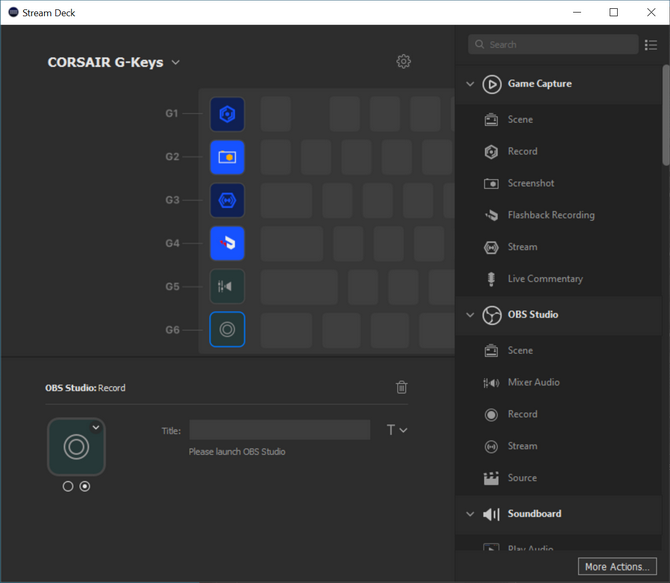Select the 'Screenshot' action label
The width and height of the screenshot is (670, 583).
coord(531,183)
